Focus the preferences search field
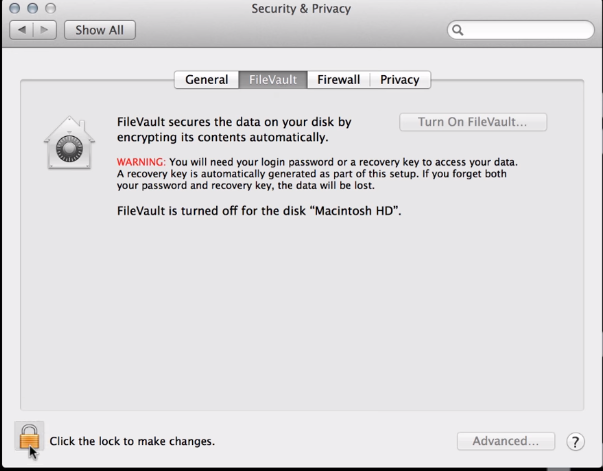 pyautogui.click(x=521, y=30)
